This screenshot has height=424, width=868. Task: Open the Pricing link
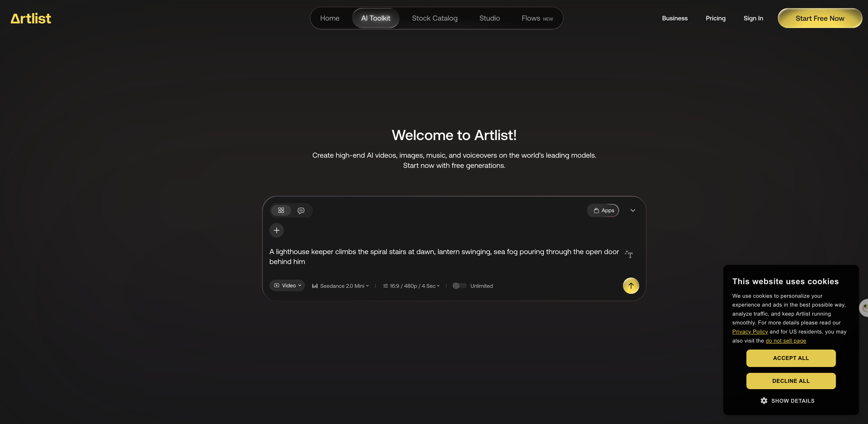coord(715,18)
